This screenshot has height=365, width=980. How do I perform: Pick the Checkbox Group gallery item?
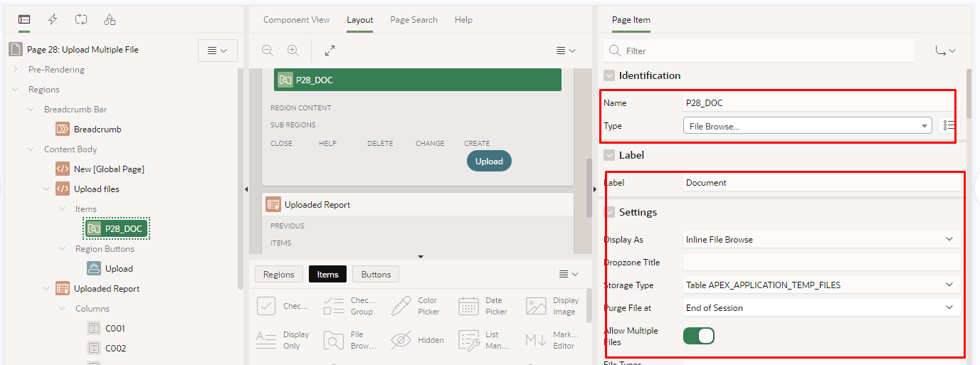[349, 306]
